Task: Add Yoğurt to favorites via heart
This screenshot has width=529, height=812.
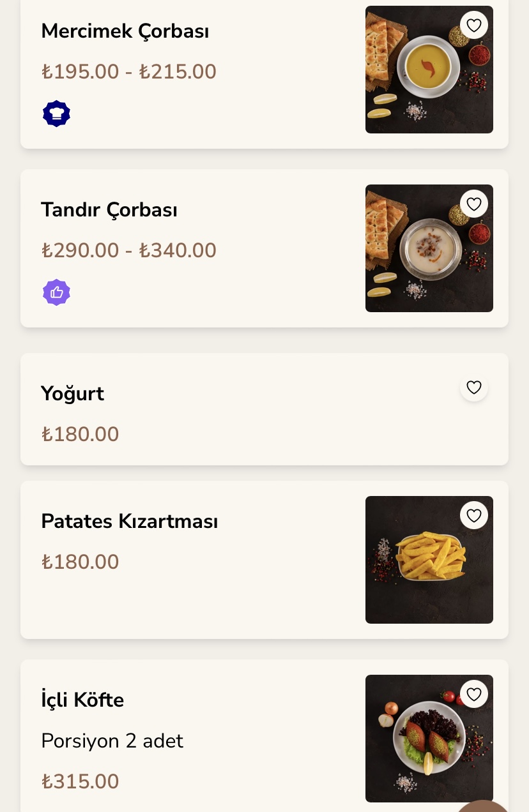Action: [x=473, y=387]
